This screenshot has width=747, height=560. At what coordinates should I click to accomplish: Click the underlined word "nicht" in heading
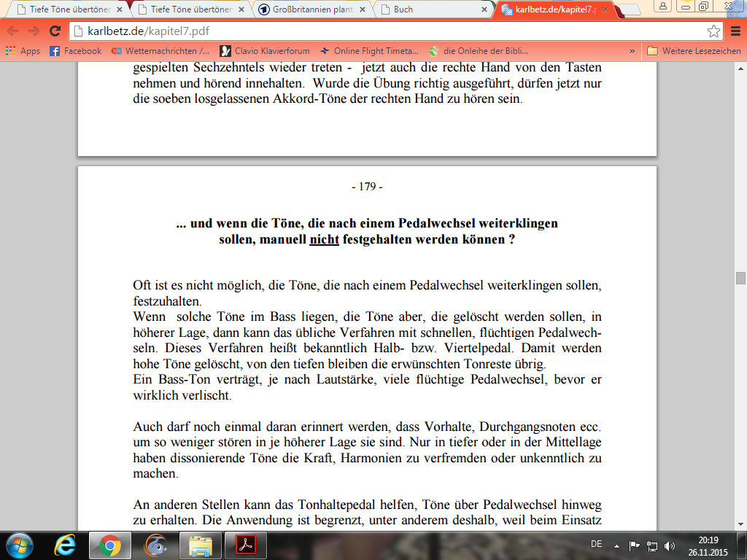(x=324, y=239)
